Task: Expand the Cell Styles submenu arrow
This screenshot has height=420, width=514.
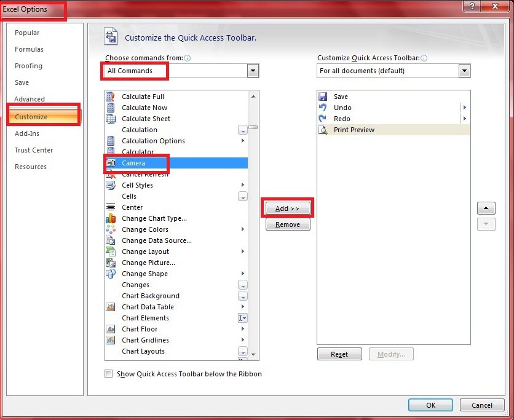Action: point(243,185)
